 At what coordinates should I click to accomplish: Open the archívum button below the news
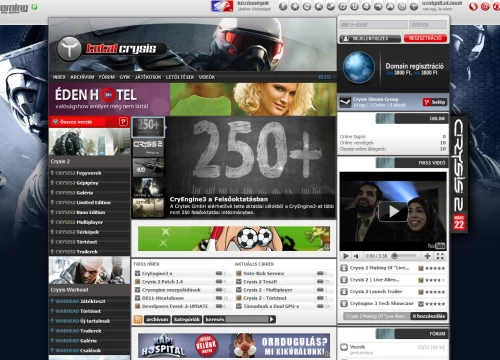(x=157, y=319)
